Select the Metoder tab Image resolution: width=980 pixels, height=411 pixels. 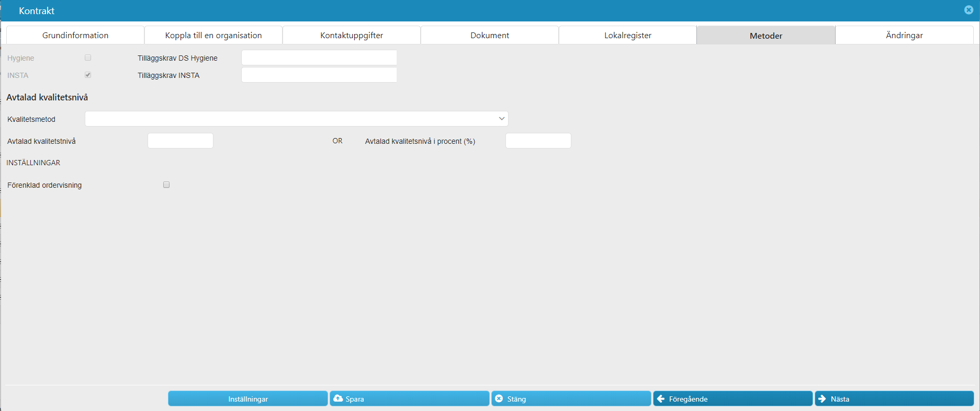pyautogui.click(x=766, y=35)
